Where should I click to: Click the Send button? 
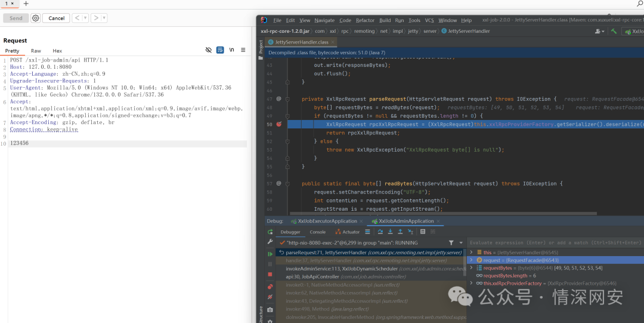(x=16, y=18)
